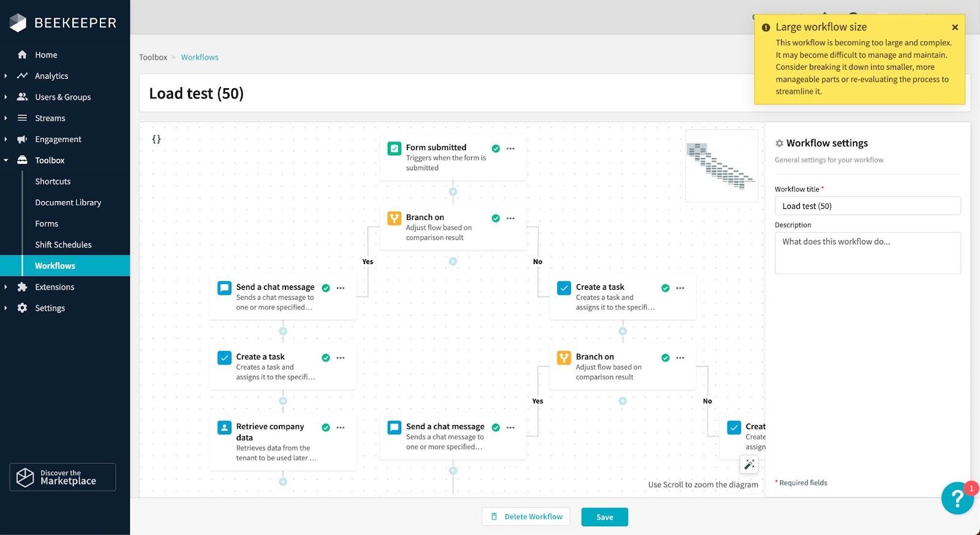The width and height of the screenshot is (980, 535).
Task: Click the Save button
Action: point(605,517)
